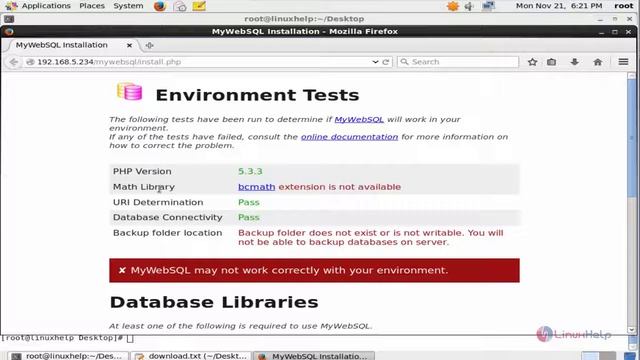
Task: Close the MyWebSQL Installation tab
Action: point(129,45)
